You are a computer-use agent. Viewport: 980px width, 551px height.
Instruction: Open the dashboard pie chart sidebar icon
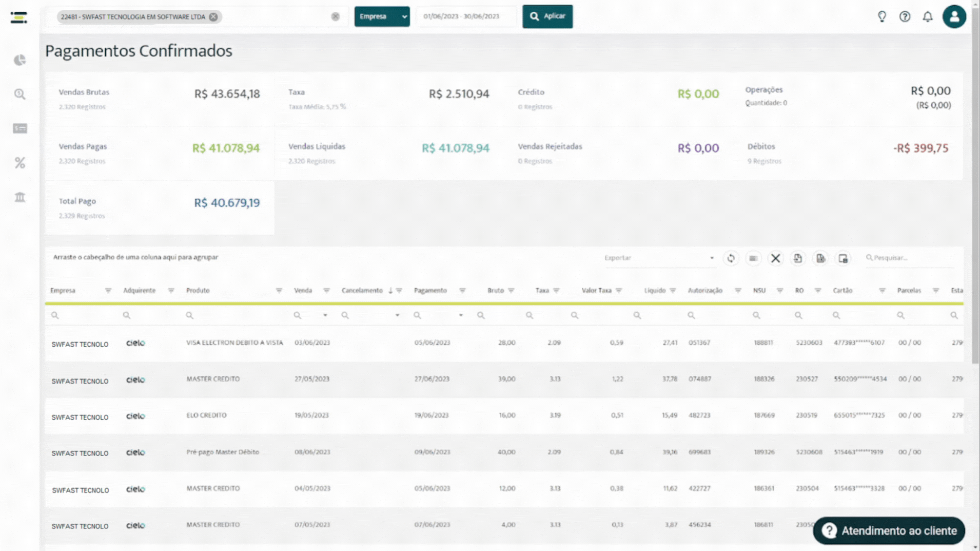point(19,60)
